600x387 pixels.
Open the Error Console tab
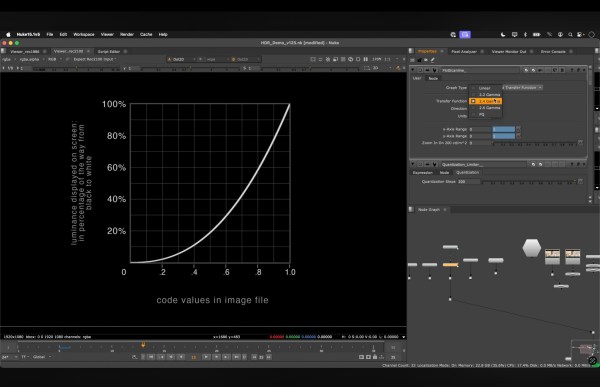pos(553,51)
